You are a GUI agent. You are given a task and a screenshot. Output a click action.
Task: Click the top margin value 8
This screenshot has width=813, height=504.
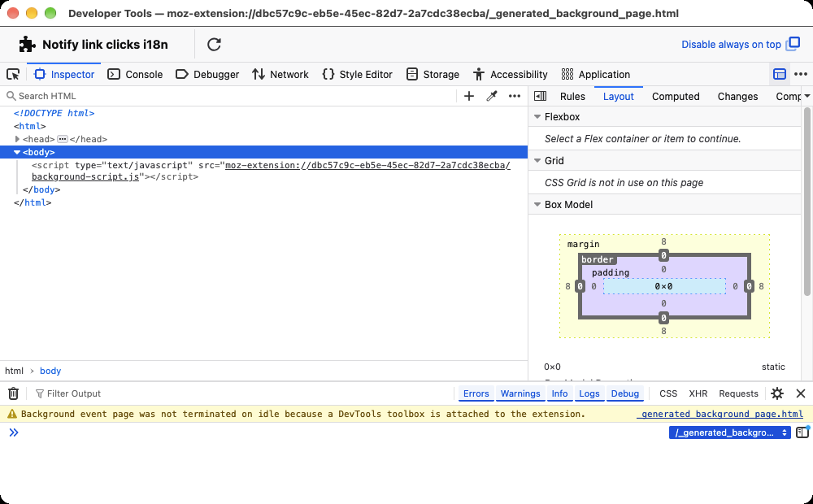(663, 241)
